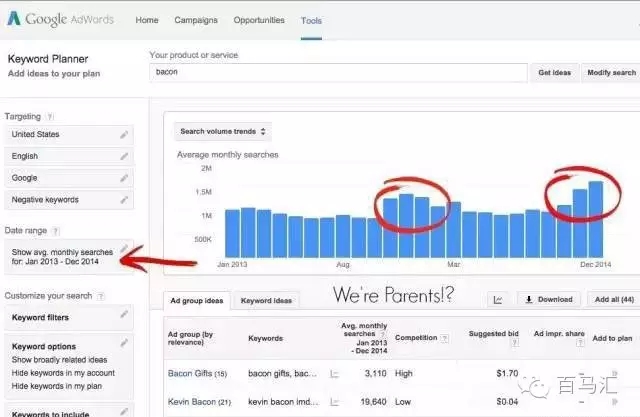Click trend graph icon in Kevin Bacon row
This screenshot has height=417, width=640.
click(335, 401)
